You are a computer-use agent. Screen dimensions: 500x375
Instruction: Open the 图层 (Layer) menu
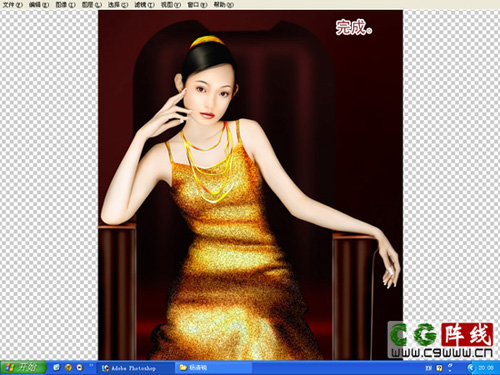point(92,5)
